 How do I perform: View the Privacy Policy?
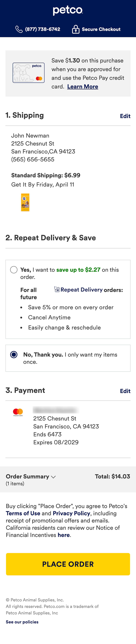point(71,514)
